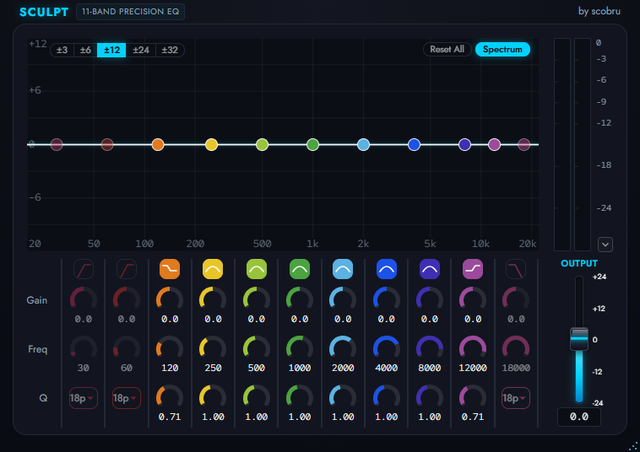Click the 11-BAND PRECISION EQ label
This screenshot has height=452, width=640.
coord(131,12)
